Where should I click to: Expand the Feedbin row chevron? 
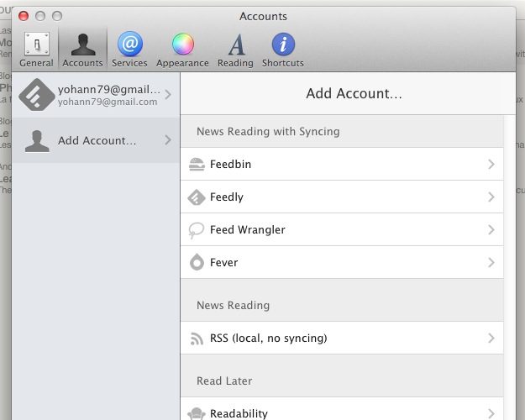[x=491, y=165]
